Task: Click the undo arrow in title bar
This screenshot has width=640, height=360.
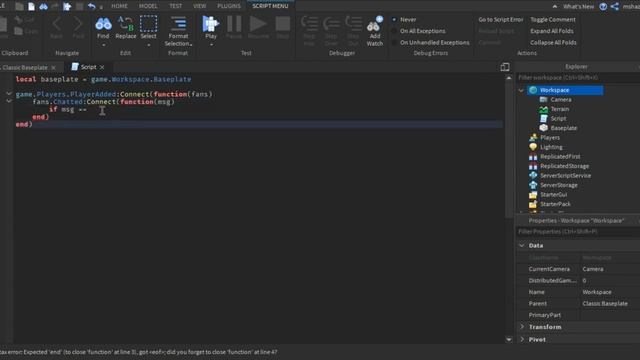Action: 91,6
